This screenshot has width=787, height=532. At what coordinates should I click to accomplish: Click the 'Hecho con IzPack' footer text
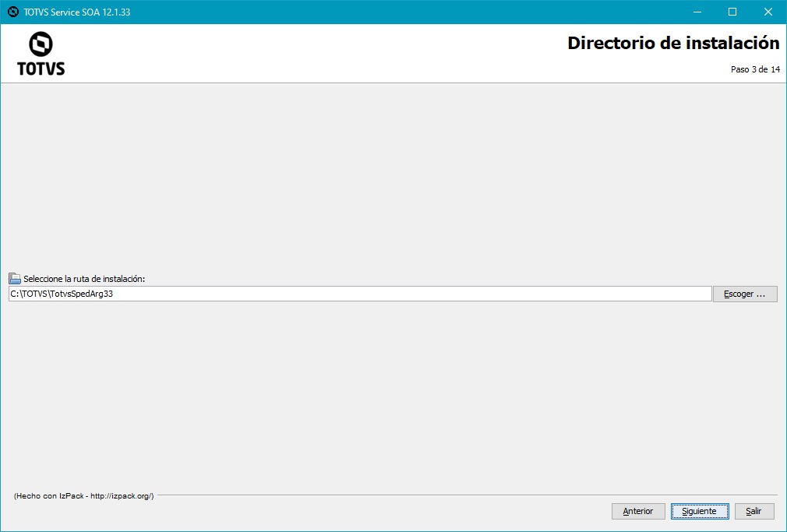(84, 496)
